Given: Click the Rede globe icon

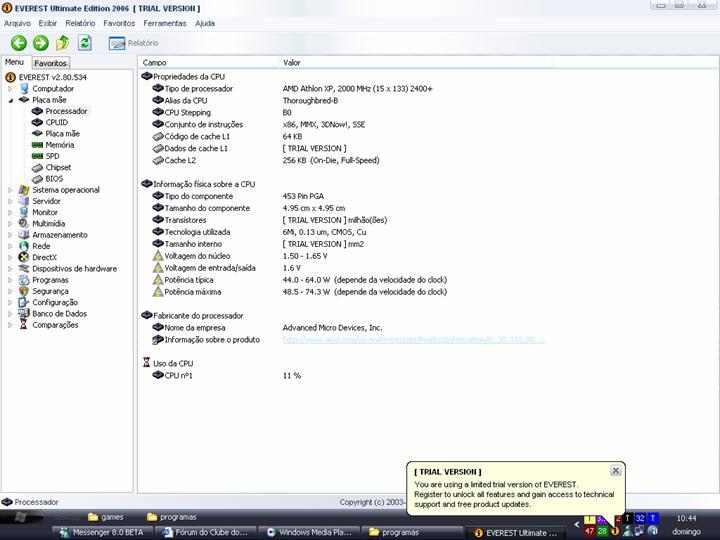Looking at the screenshot, I should coord(24,246).
